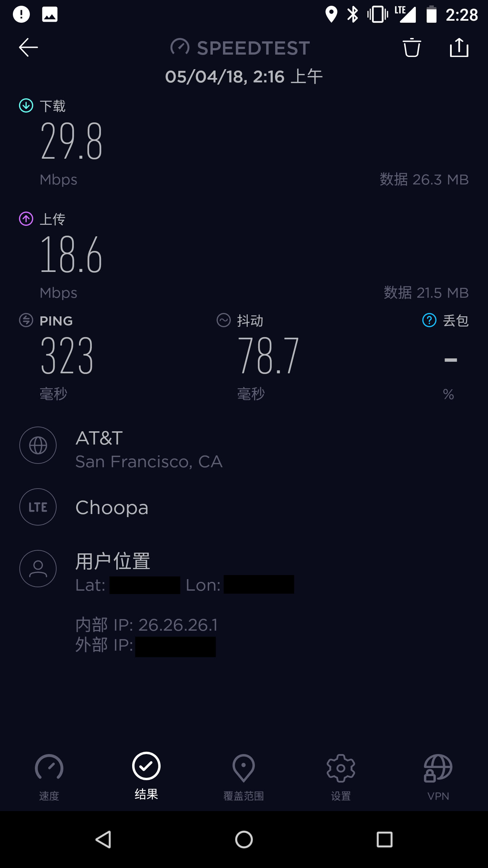
Task: Tap the AT&T globe icon
Action: click(x=38, y=445)
